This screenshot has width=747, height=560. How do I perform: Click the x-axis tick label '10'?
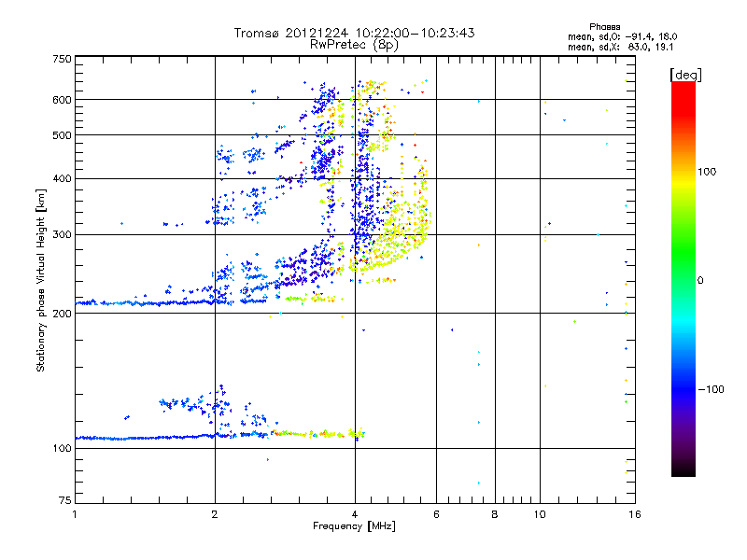click(540, 514)
